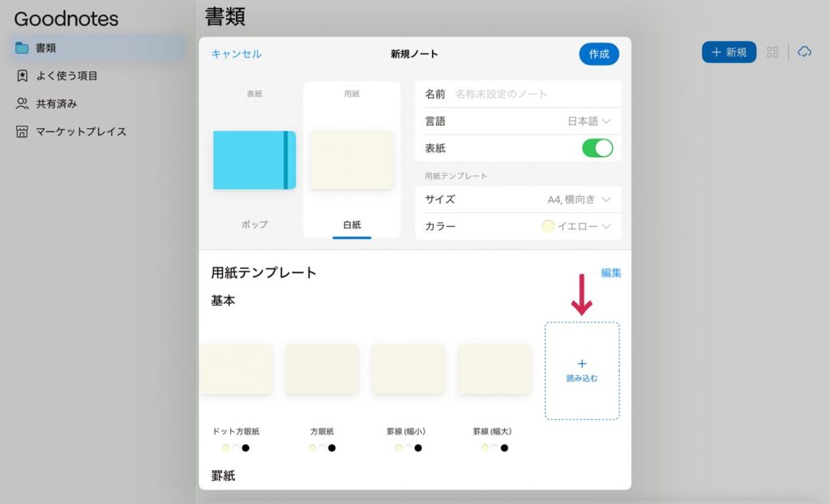
Task: Switch to grid view icon
Action: [x=772, y=52]
